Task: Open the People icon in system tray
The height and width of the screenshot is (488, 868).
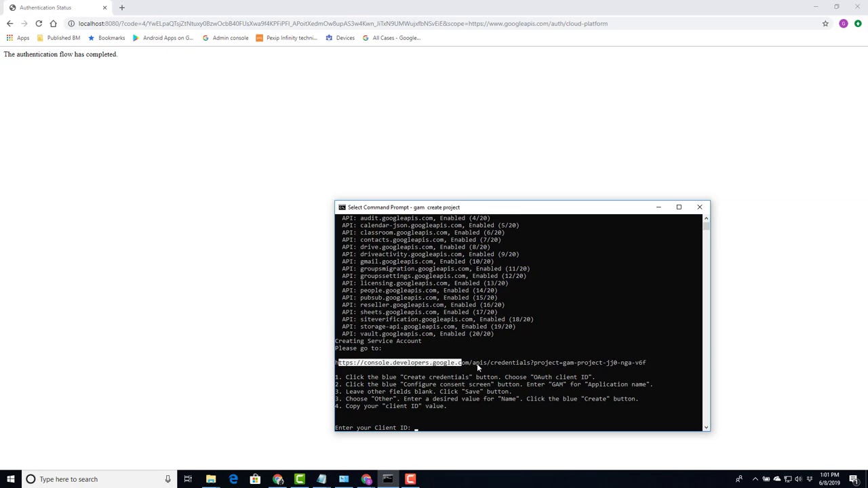Action: [739, 479]
